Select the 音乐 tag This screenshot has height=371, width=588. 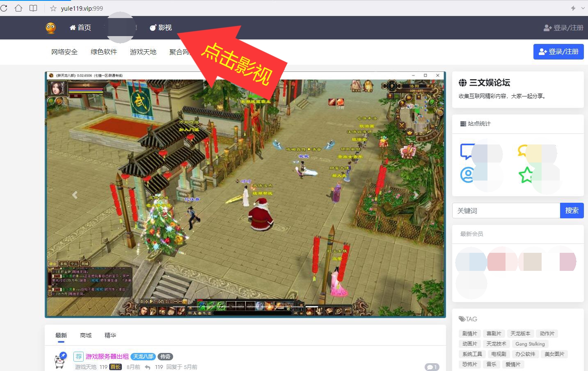click(491, 364)
